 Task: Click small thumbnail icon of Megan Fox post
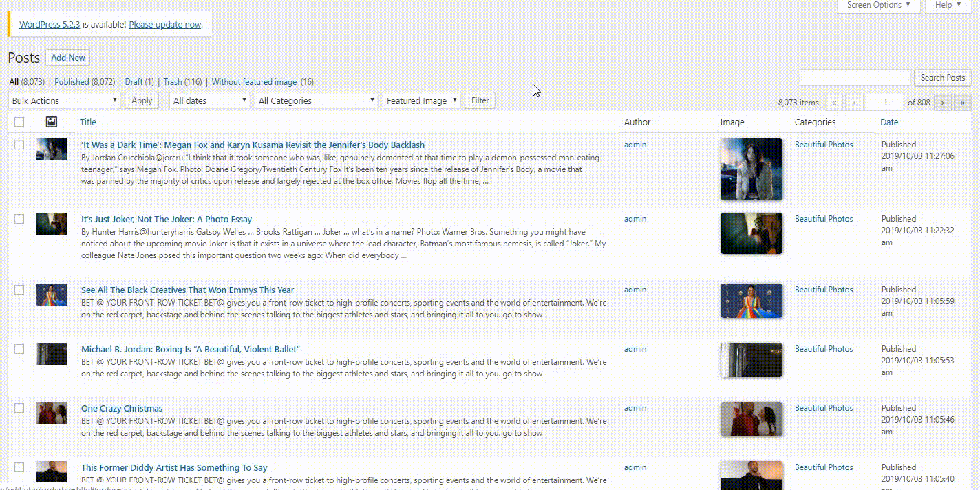(51, 149)
